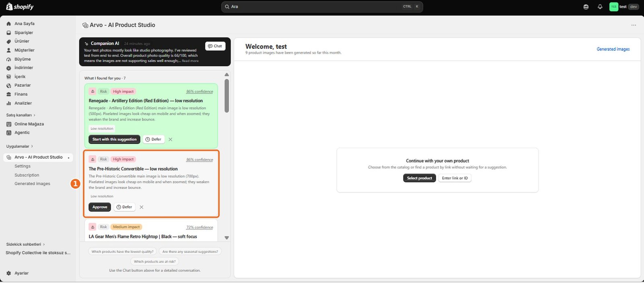
Task: Click the Agentic icon in sidebar
Action: (x=9, y=133)
